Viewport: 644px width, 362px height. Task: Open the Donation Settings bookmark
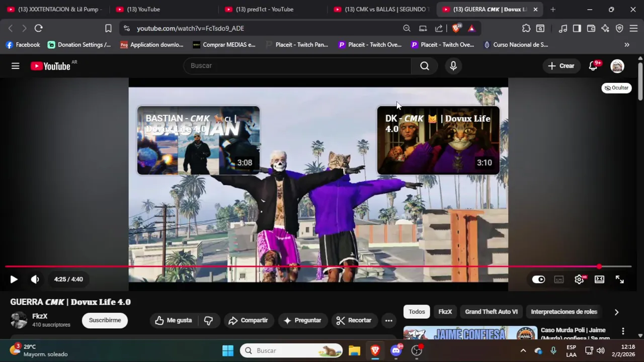pyautogui.click(x=79, y=45)
